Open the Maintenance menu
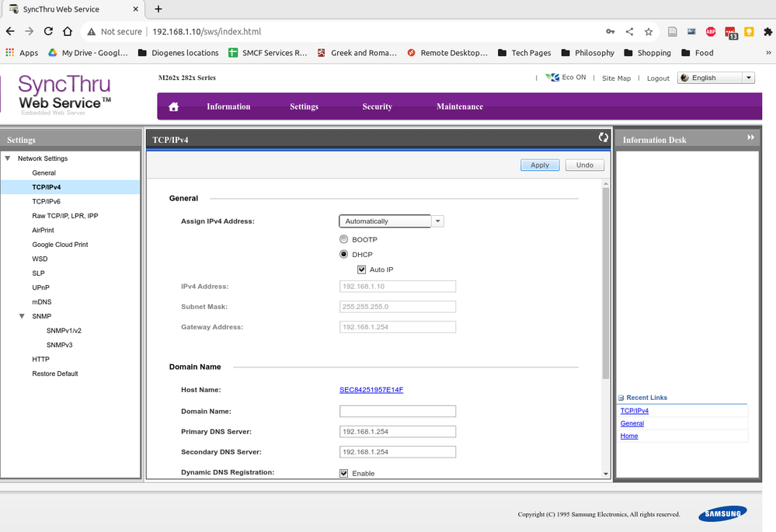Screen dimensions: 776x532 (x=460, y=106)
